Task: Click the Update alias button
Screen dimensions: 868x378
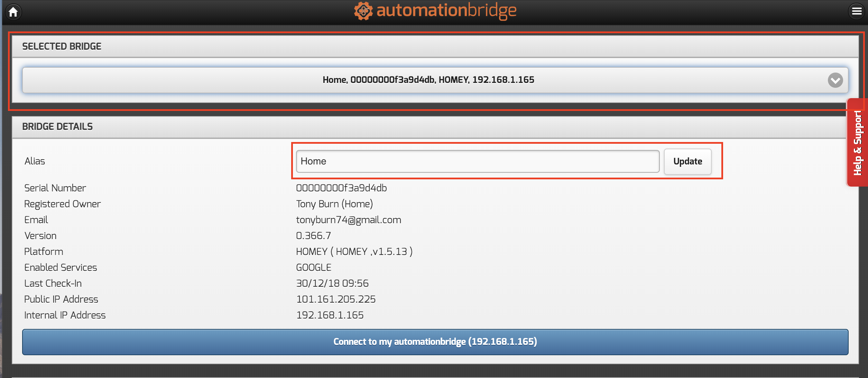Action: point(687,161)
